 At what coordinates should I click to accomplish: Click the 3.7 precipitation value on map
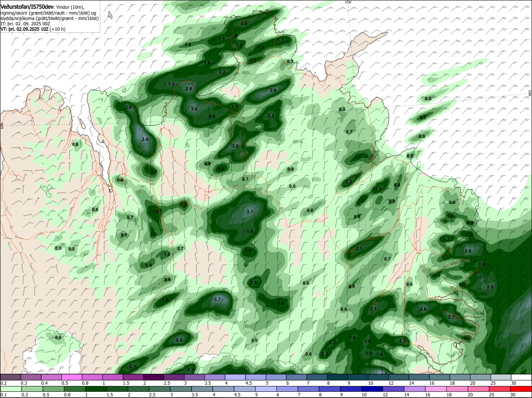(217, 299)
